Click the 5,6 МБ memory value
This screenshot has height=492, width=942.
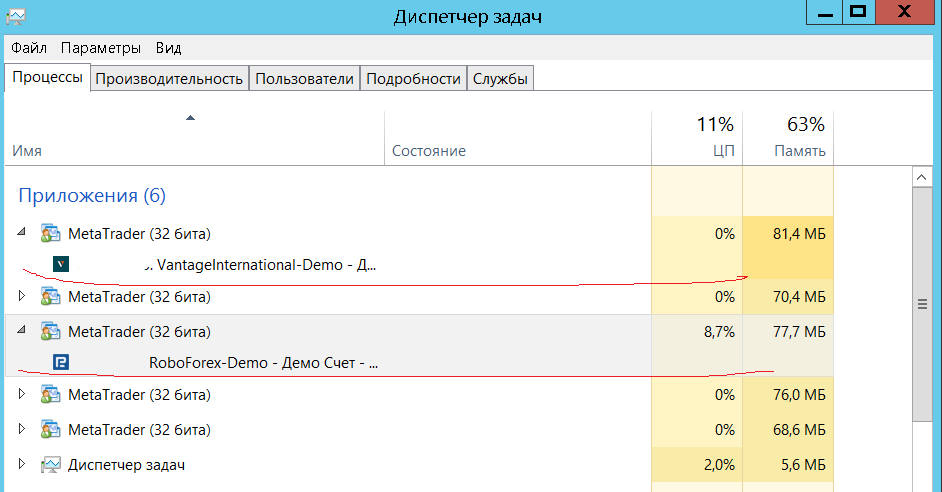click(x=803, y=464)
